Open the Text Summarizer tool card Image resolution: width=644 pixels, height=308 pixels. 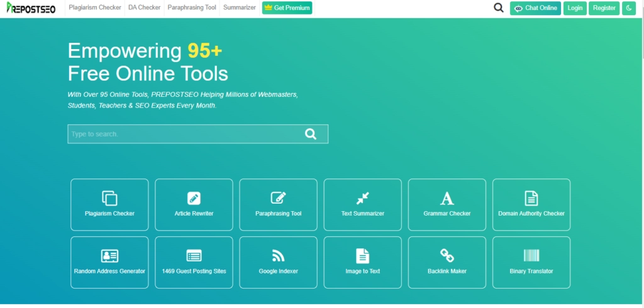362,205
